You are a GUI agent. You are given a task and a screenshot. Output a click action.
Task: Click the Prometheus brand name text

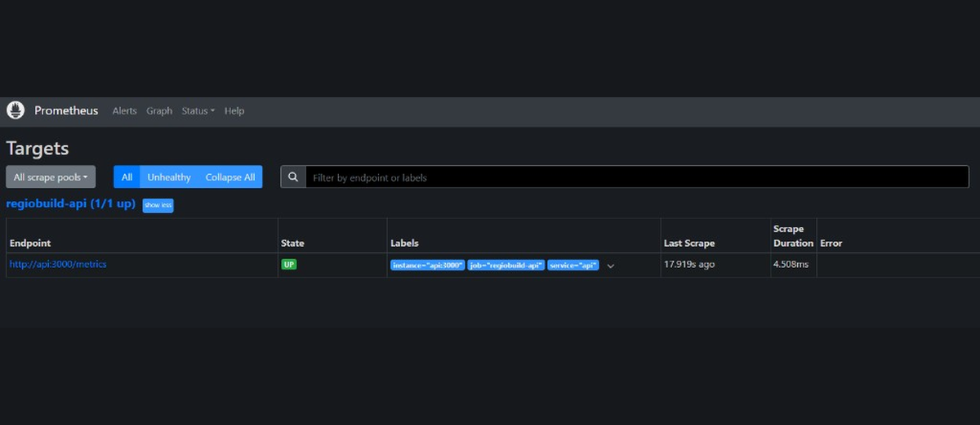point(66,110)
